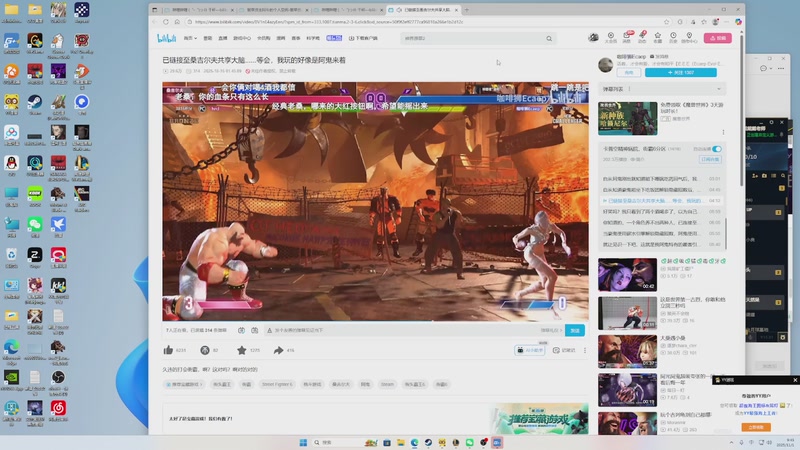The width and height of the screenshot is (800, 450).
Task: Open the AI小助手 assistant button
Action: [x=529, y=350]
